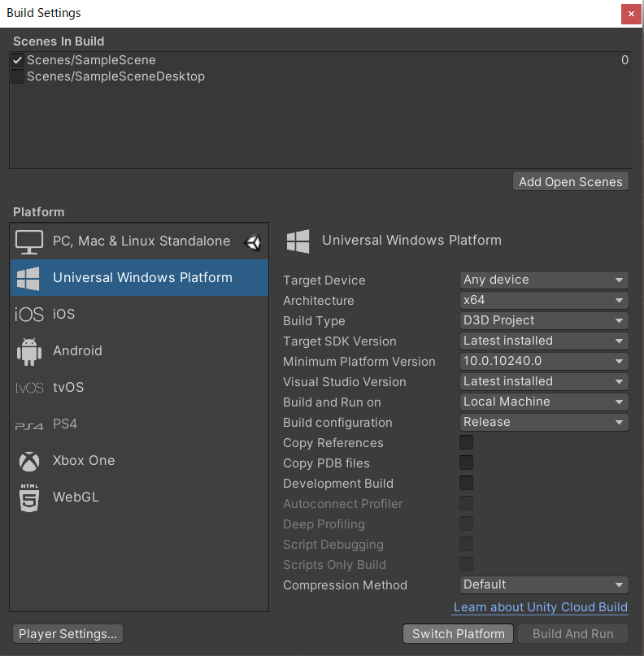Enable the Copy References checkbox

pyautogui.click(x=466, y=442)
